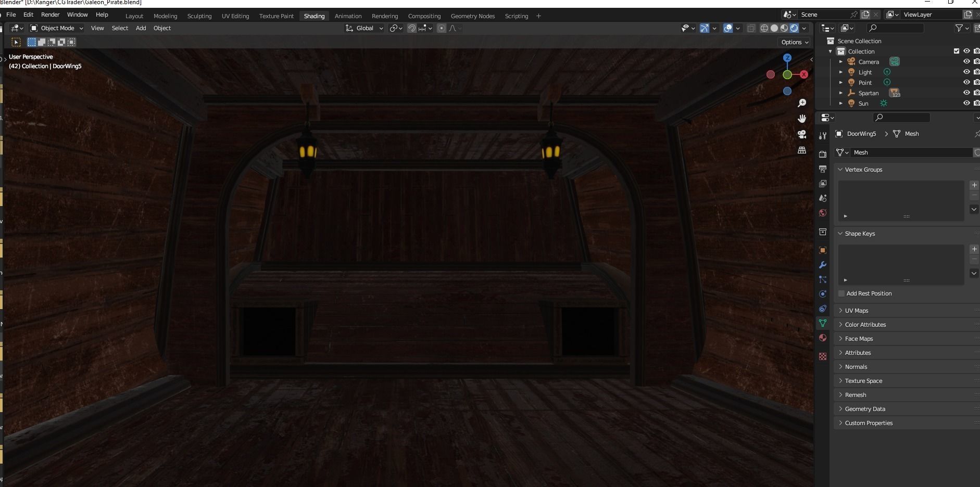The width and height of the screenshot is (980, 487).
Task: Toggle the Add Rest Position checkbox
Action: tap(841, 293)
